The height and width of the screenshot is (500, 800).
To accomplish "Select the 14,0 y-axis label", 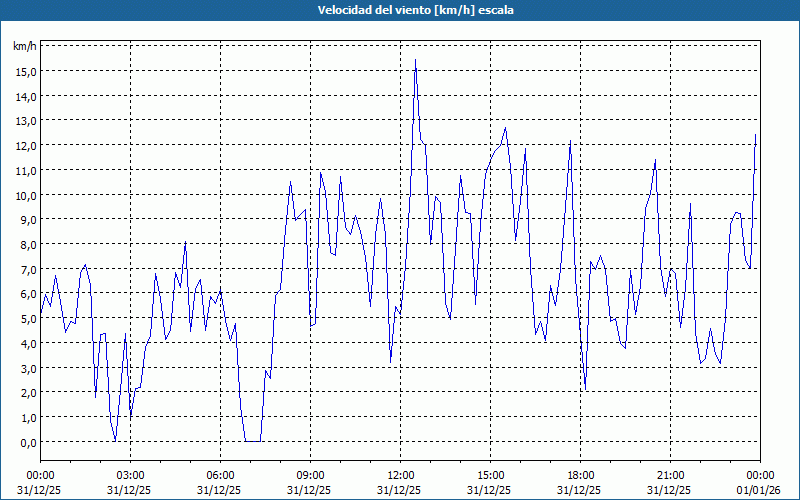I will pos(26,96).
